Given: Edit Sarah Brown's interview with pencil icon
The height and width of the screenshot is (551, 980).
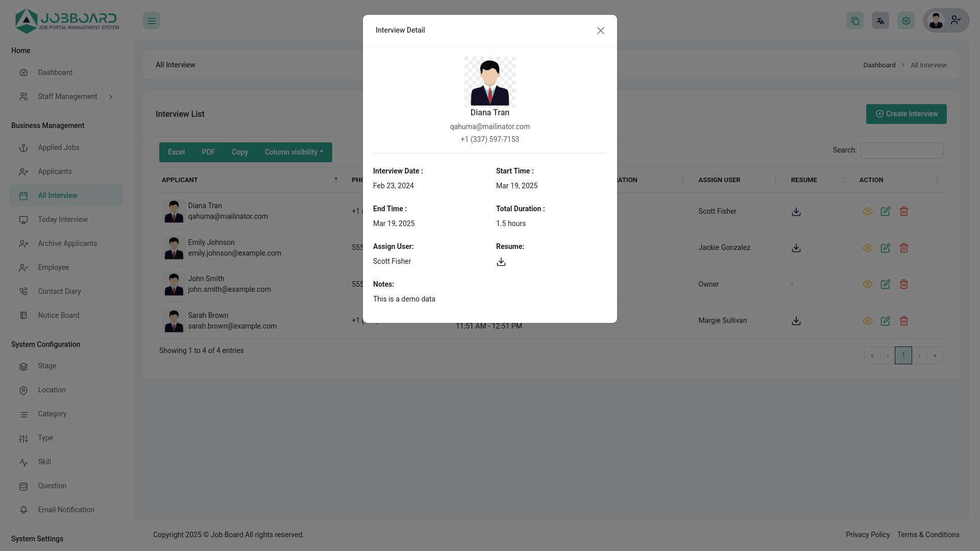Looking at the screenshot, I should [x=886, y=321].
